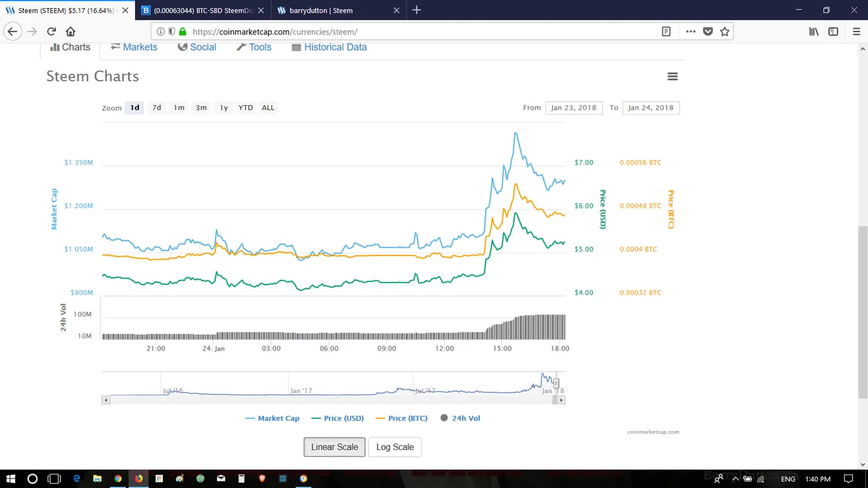Viewport: 868px width, 488px height.
Task: Switch to barrydutton | Steem tab
Action: click(x=339, y=10)
